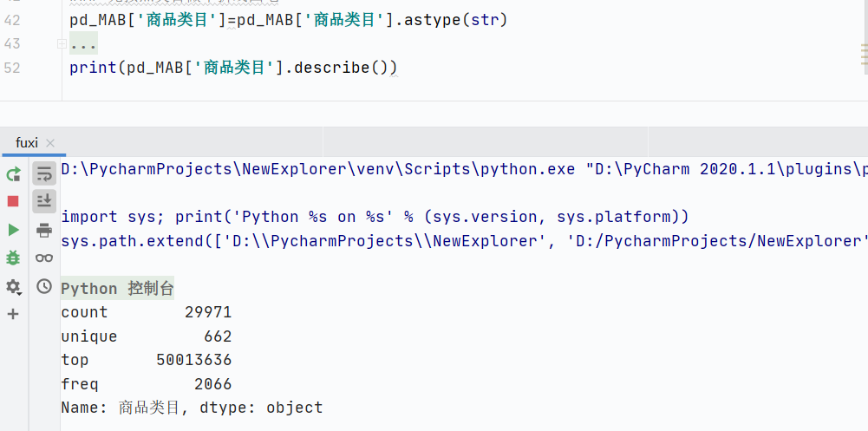Select the fuxi console tab

pos(27,143)
